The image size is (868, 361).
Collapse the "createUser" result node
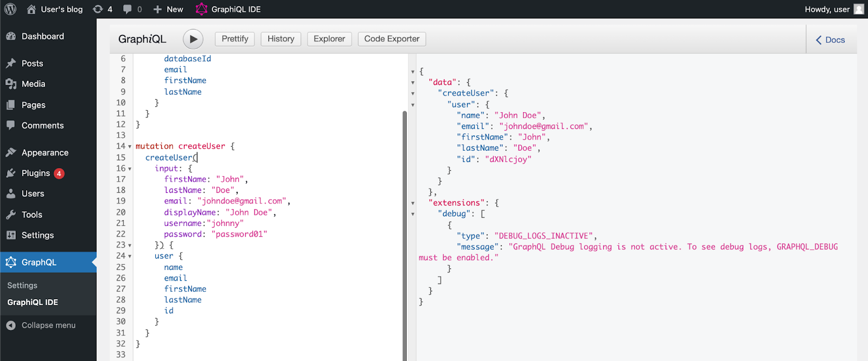pyautogui.click(x=413, y=93)
